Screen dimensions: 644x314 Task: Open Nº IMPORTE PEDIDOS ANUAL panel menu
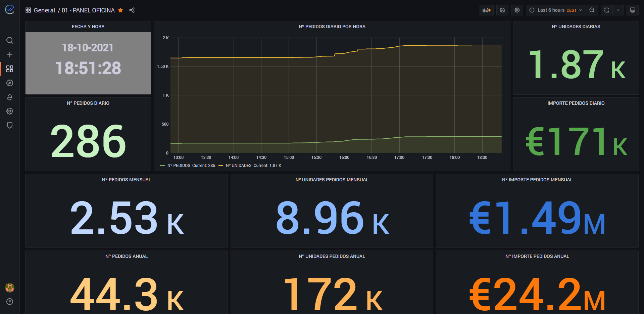tap(537, 256)
